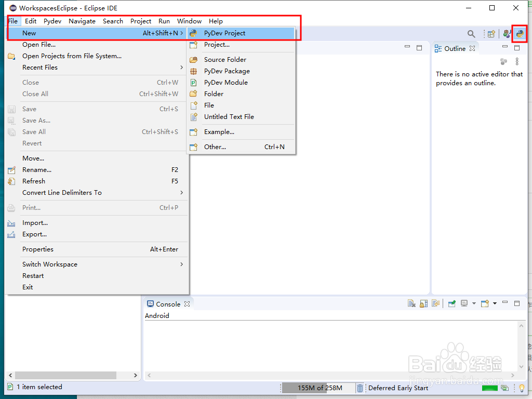Click the background progress operations icon
Image resolution: width=532 pixels, height=399 pixels.
[505, 388]
